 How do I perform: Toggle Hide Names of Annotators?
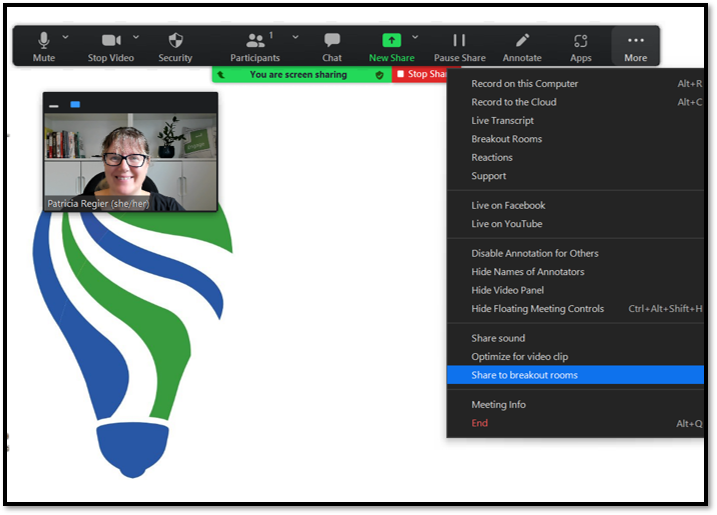coord(575,272)
